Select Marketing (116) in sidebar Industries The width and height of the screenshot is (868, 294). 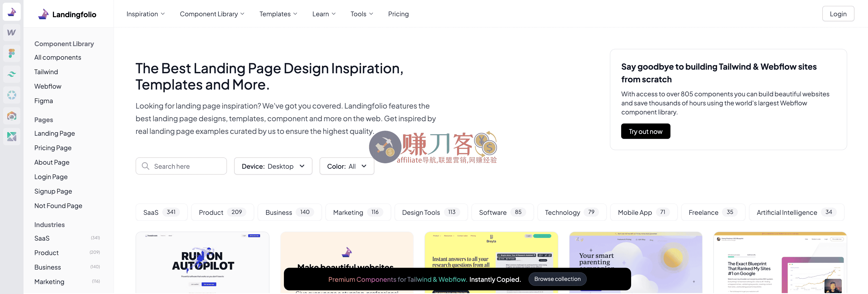coord(67,282)
